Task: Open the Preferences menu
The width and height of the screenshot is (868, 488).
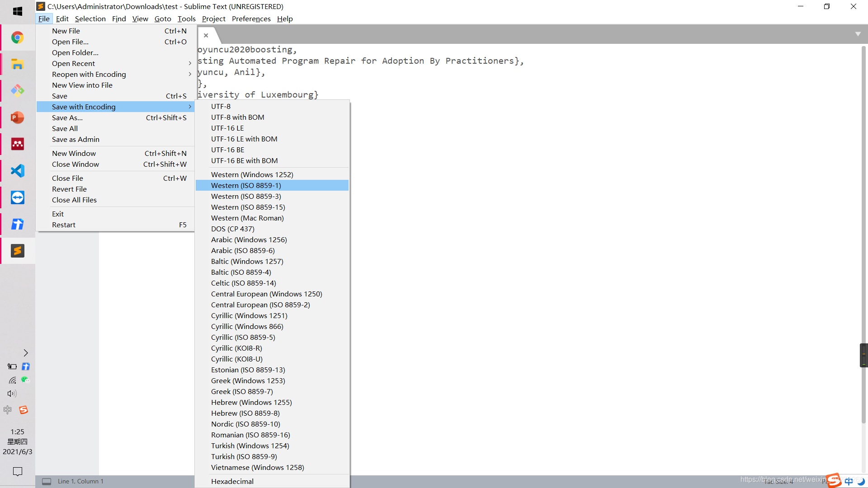Action: click(x=251, y=19)
